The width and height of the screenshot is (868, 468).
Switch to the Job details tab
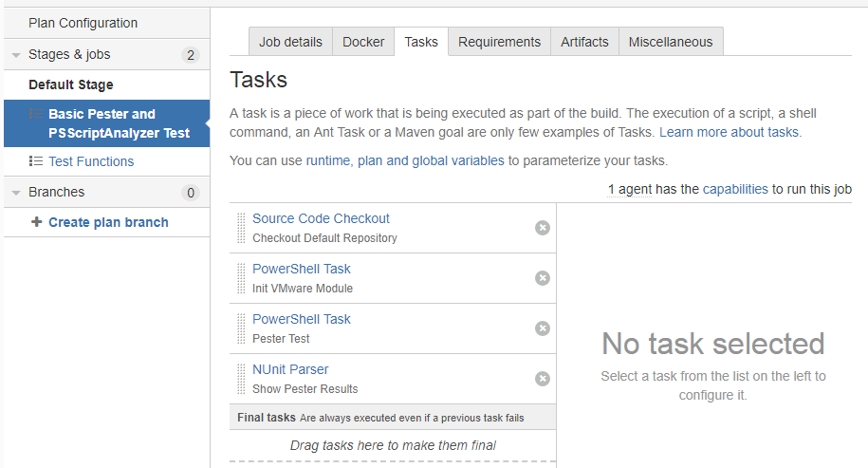[290, 42]
